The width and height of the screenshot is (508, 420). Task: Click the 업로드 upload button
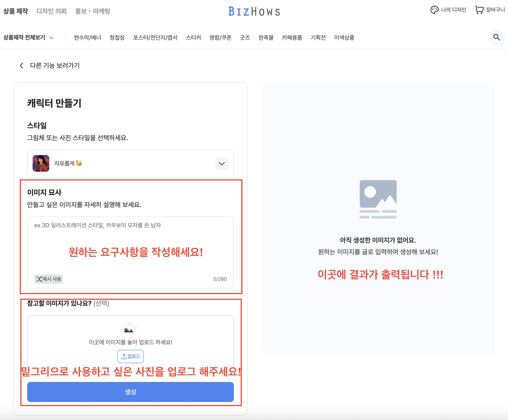[x=130, y=356]
